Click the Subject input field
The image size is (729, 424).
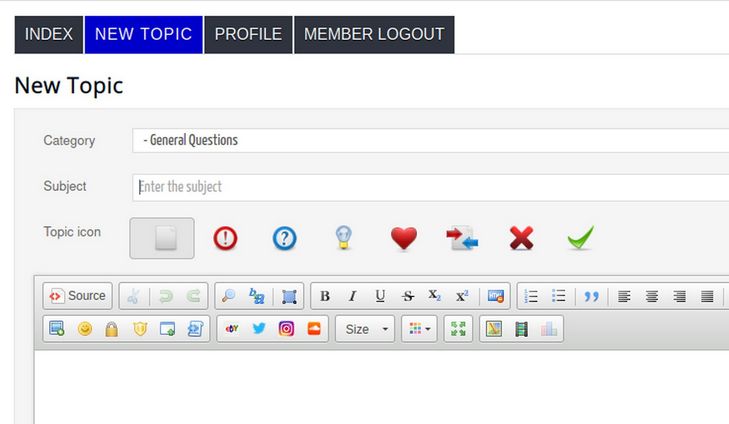coord(430,187)
